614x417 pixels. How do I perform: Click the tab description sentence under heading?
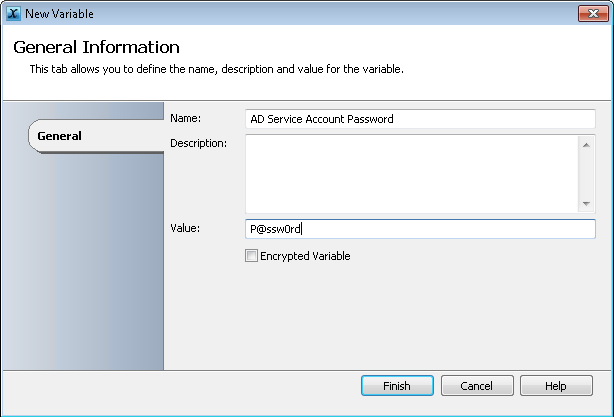[x=217, y=69]
